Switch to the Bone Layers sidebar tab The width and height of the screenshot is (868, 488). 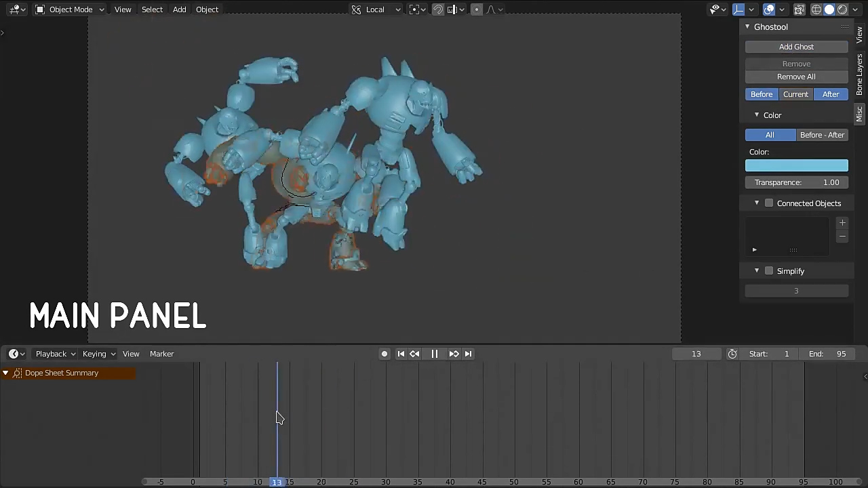(859, 75)
